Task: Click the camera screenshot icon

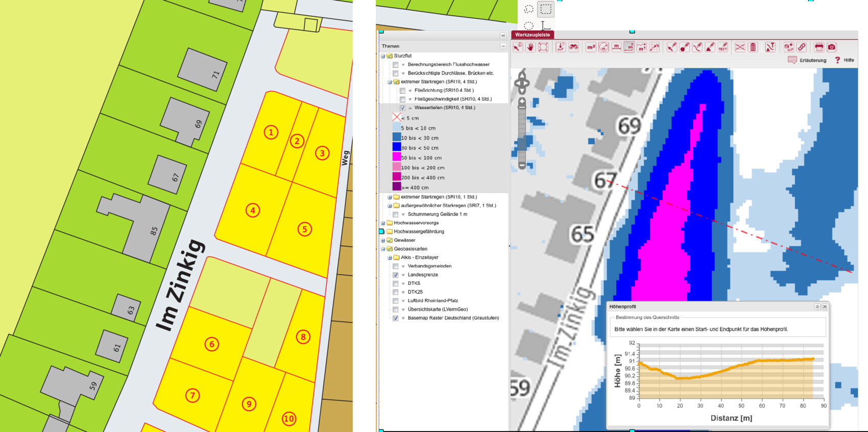Action: click(832, 47)
